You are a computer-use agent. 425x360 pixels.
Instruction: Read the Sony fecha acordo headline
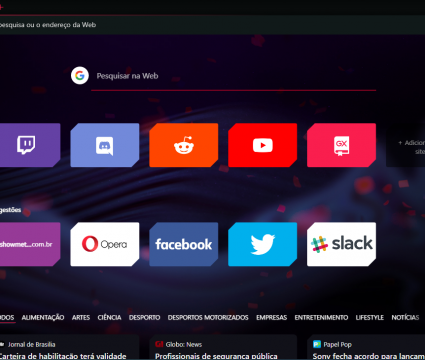tap(369, 356)
